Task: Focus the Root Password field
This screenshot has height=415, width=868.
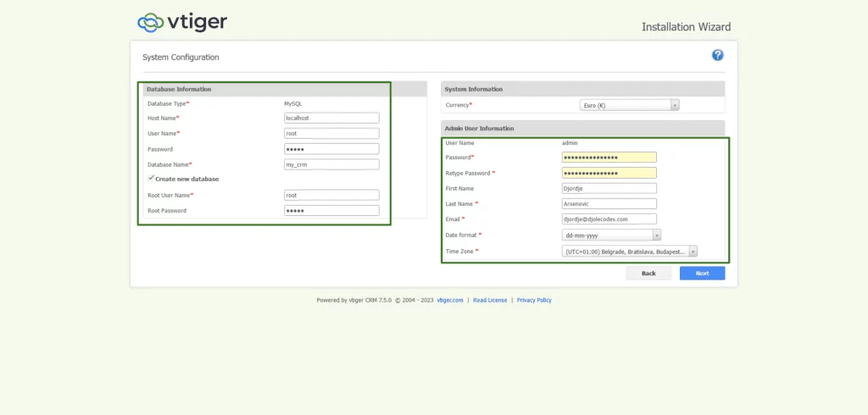Action: pos(331,210)
